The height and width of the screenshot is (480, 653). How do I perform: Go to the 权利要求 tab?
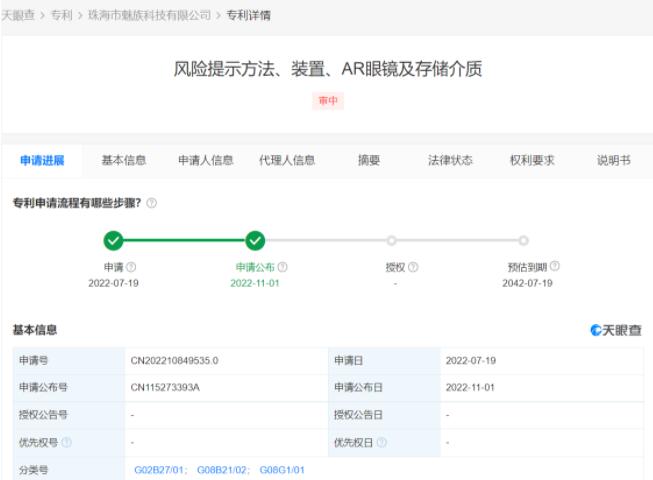[532, 160]
